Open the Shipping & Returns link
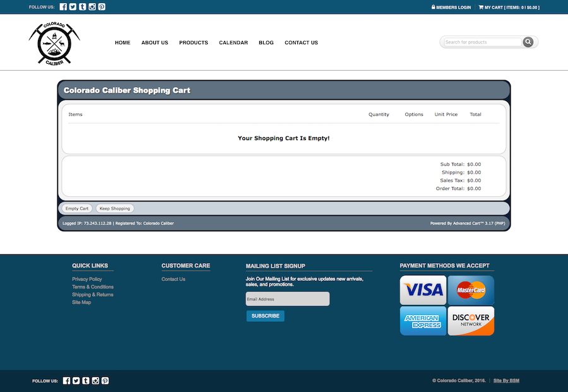568x392 pixels. coord(93,295)
